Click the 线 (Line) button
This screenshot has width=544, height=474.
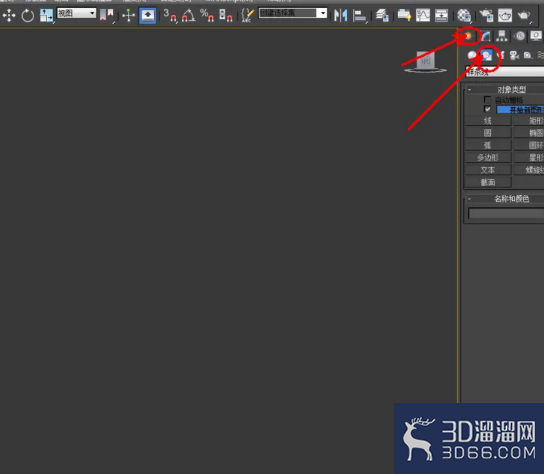coord(488,120)
